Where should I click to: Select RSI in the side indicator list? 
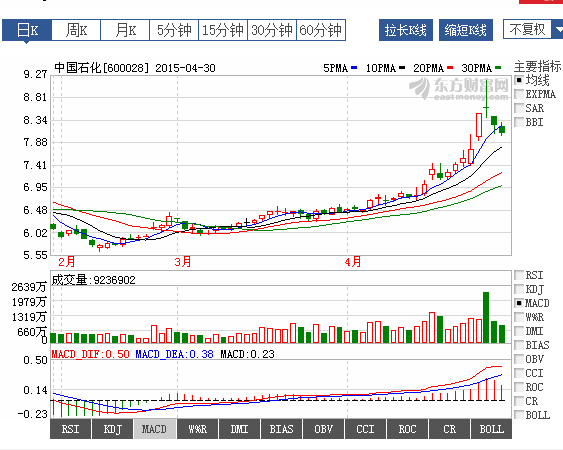pyautogui.click(x=529, y=275)
